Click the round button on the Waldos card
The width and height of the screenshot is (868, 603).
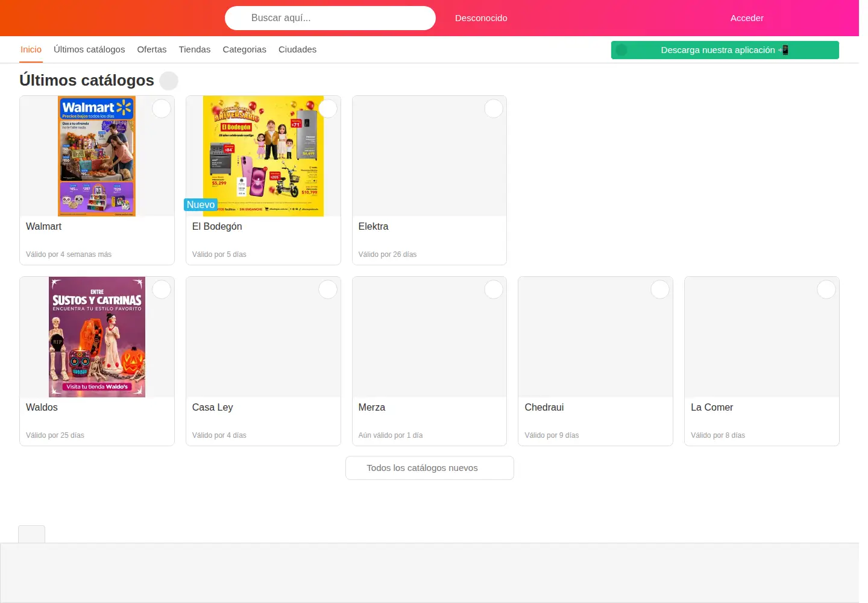click(162, 289)
